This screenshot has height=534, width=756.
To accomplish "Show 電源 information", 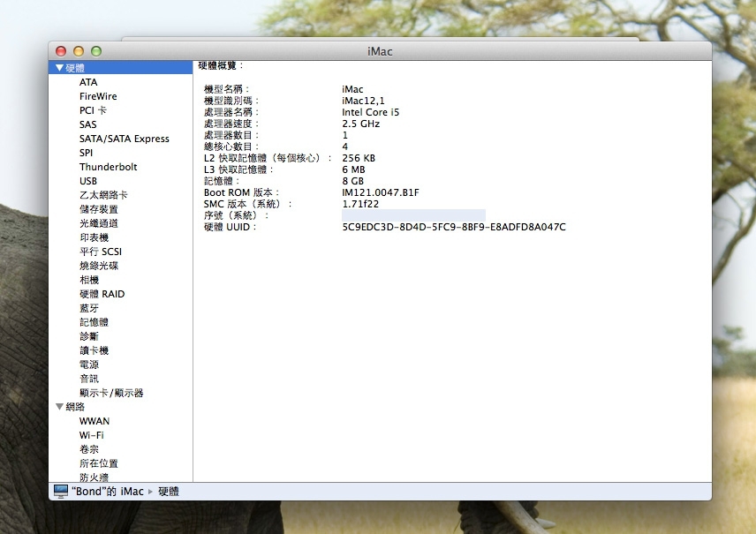I will 89,365.
